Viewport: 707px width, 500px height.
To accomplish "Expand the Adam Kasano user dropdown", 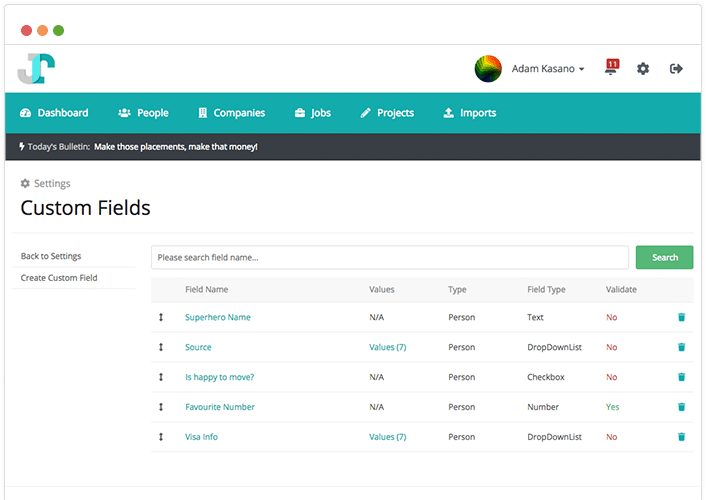I will (x=548, y=69).
